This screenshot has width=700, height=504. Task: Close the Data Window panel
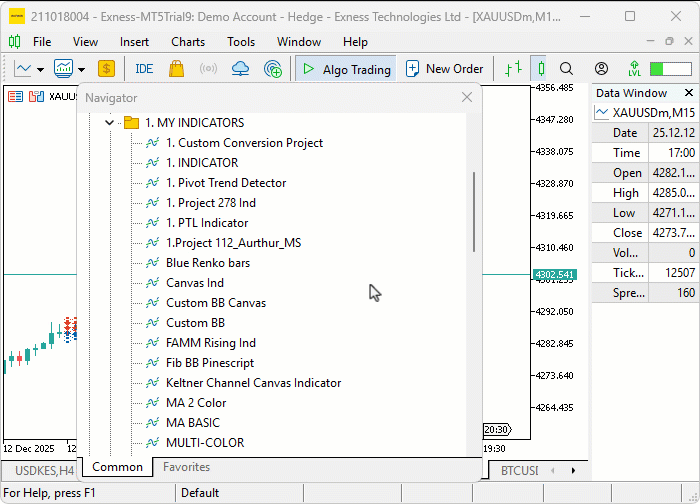click(689, 92)
